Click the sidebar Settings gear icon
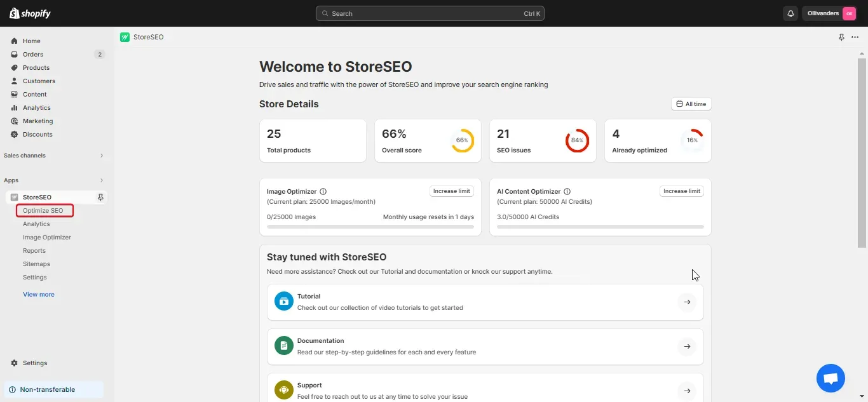 coord(14,363)
